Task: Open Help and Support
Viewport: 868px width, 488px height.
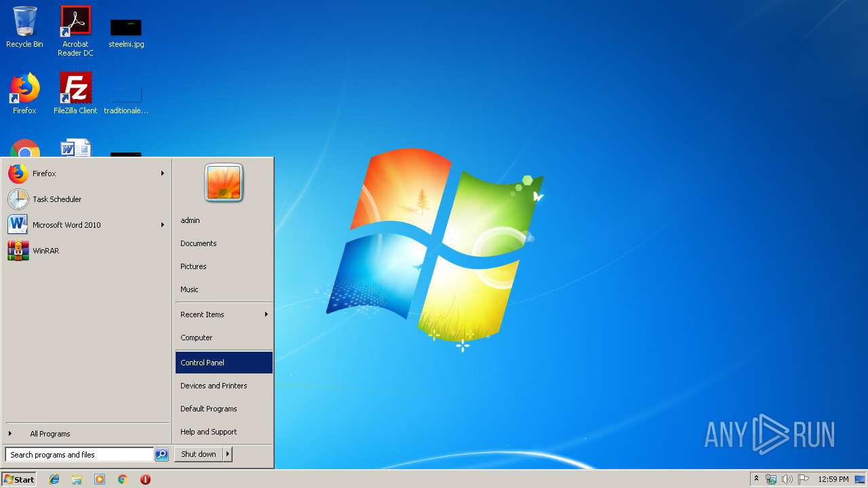Action: pos(224,432)
